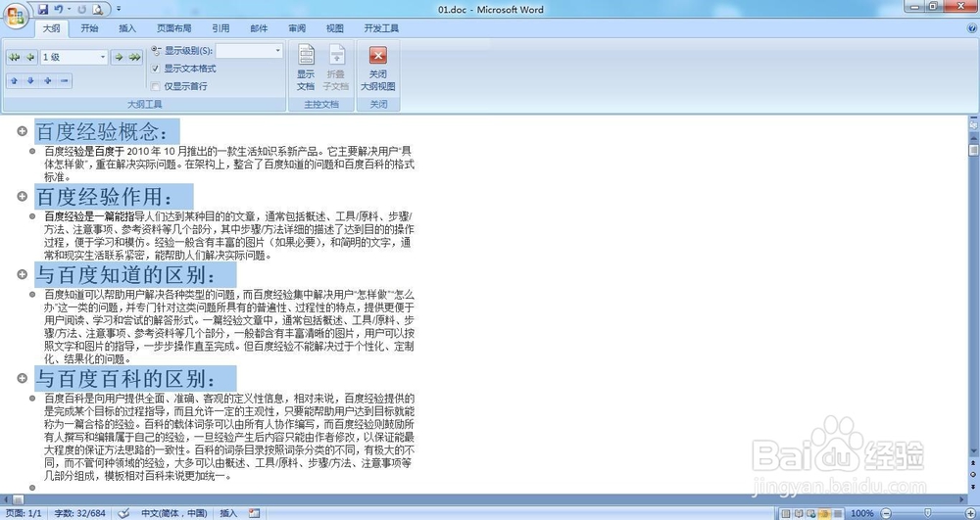Click 关闭大纲视图 to close outline view
The image size is (980, 520).
pyautogui.click(x=378, y=69)
